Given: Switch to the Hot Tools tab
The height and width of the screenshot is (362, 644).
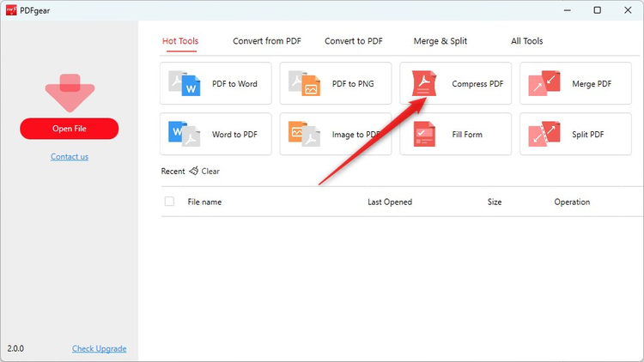Looking at the screenshot, I should [x=180, y=41].
